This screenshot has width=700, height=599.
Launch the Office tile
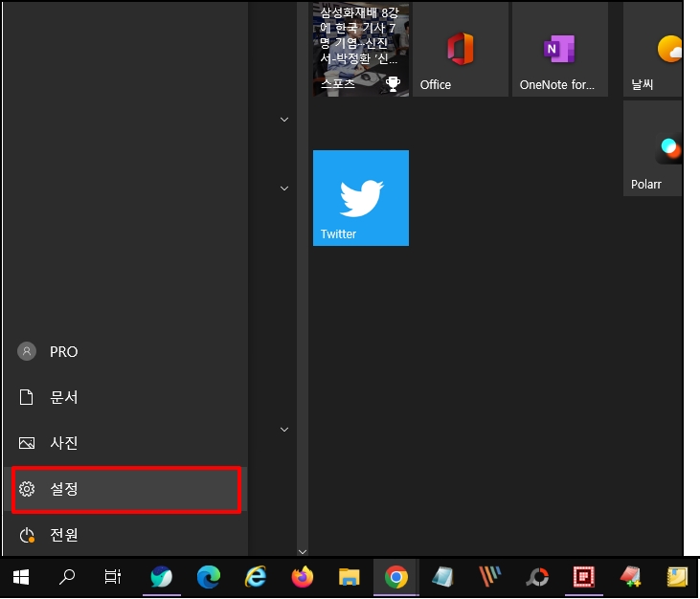461,49
